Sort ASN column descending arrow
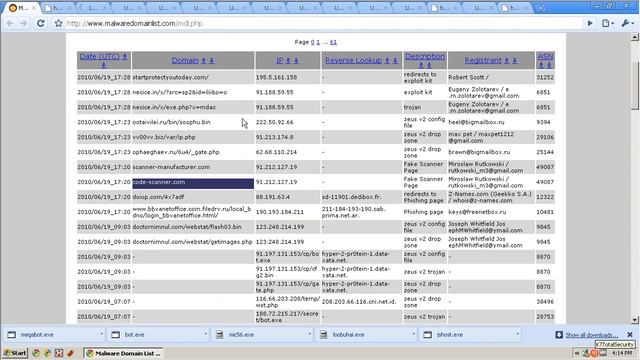Screen dimensions: 640x360 (x=549, y=65)
